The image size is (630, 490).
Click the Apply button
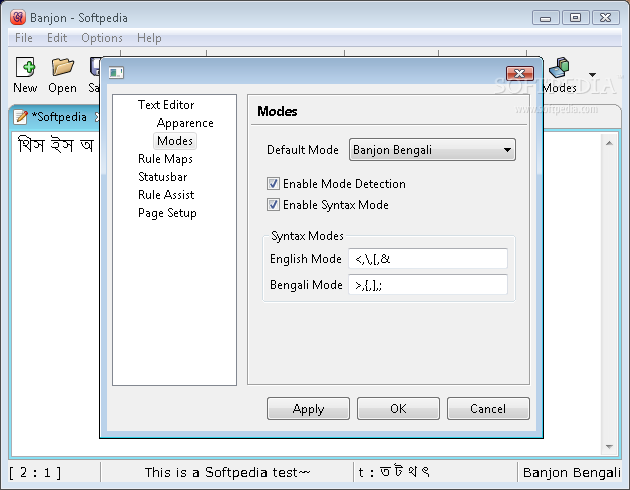(x=308, y=408)
